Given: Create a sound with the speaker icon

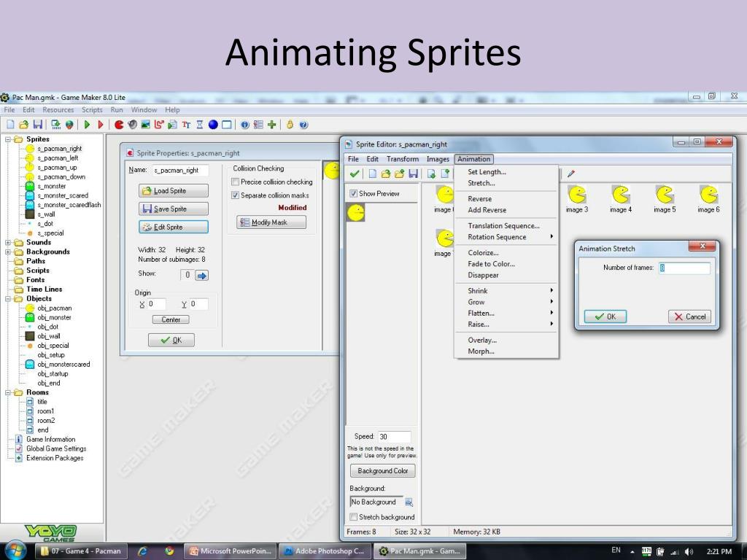Looking at the screenshot, I should click(133, 125).
